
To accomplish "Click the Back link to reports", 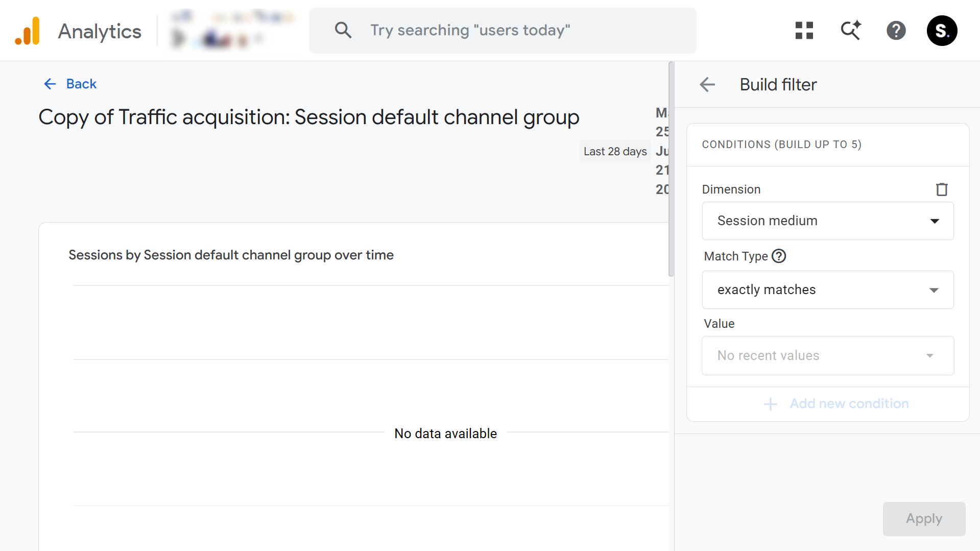I will tap(70, 84).
